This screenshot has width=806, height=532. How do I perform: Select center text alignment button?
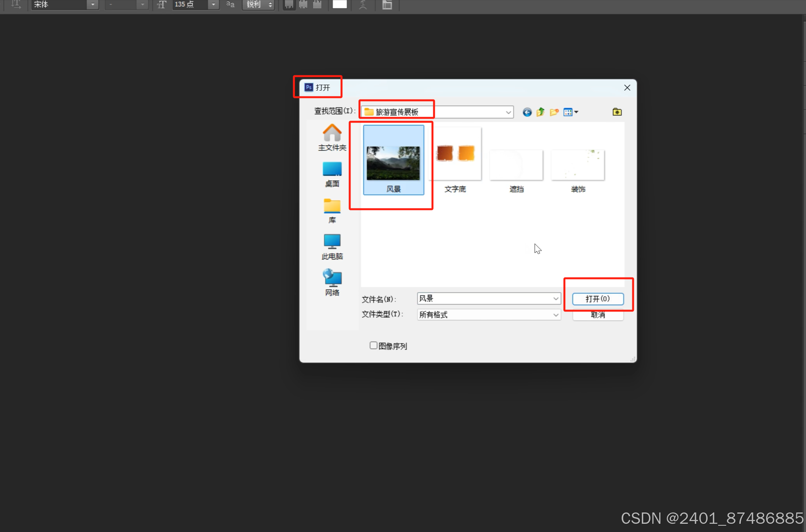[x=303, y=5]
